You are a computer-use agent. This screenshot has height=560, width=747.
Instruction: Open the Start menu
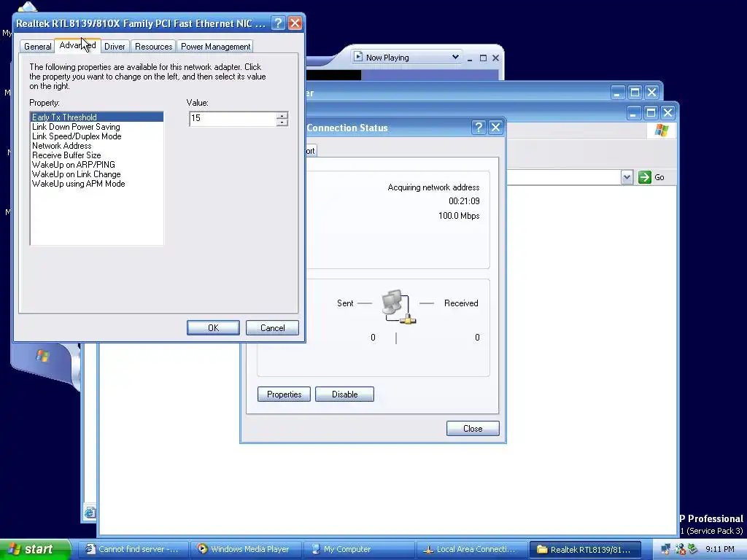(35, 549)
